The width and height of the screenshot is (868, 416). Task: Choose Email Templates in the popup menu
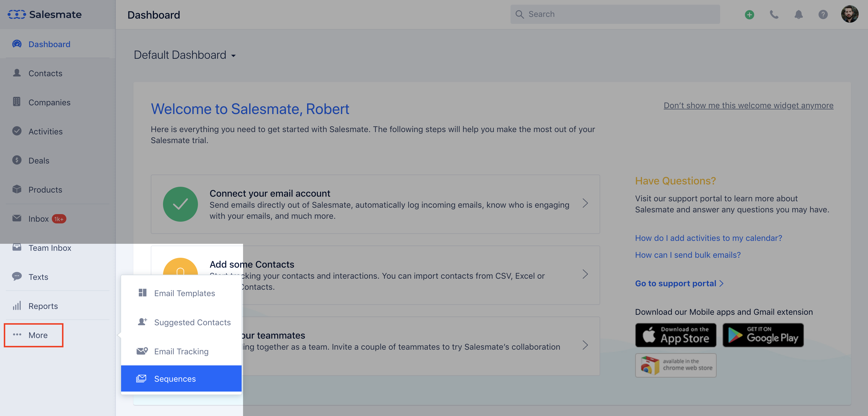pyautogui.click(x=185, y=293)
